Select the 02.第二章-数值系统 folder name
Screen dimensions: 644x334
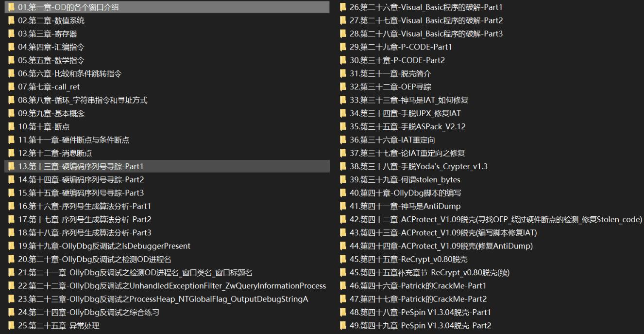(x=51, y=20)
